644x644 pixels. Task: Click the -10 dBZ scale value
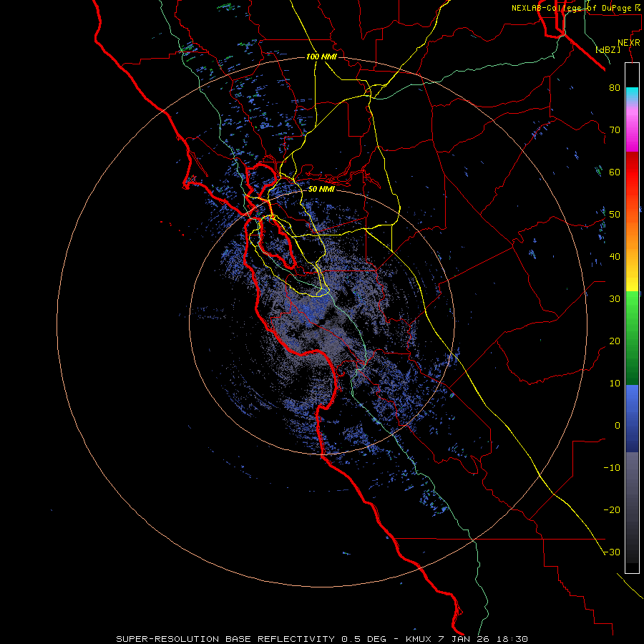point(612,467)
